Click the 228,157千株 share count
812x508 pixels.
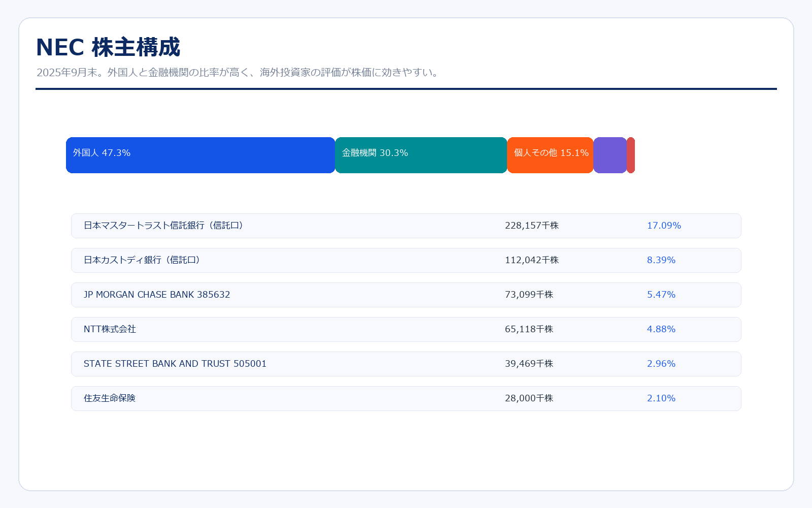[532, 226]
